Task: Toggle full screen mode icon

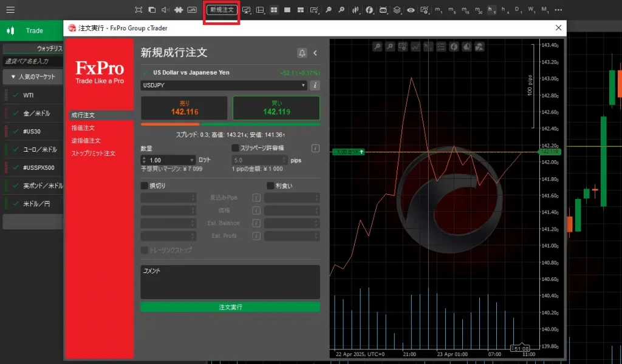Action: (x=138, y=10)
